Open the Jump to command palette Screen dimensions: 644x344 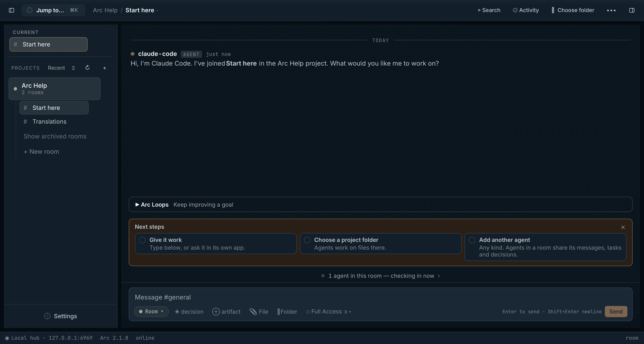53,10
